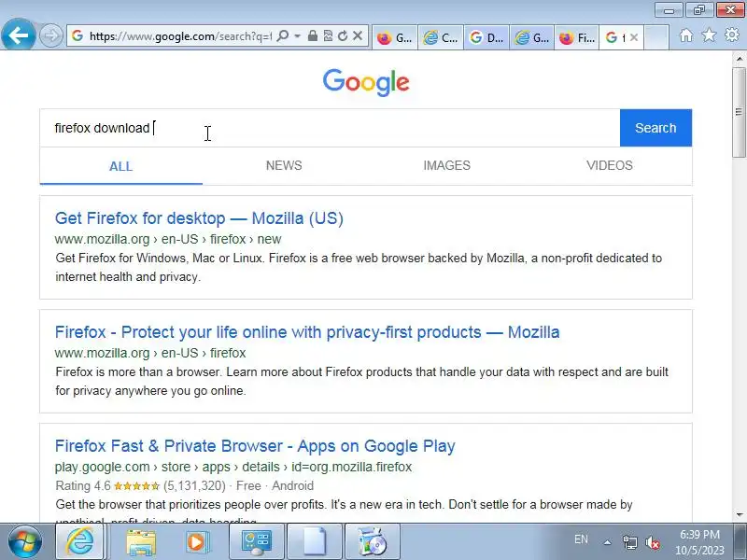
Task: Click the Google logo
Action: tap(366, 82)
